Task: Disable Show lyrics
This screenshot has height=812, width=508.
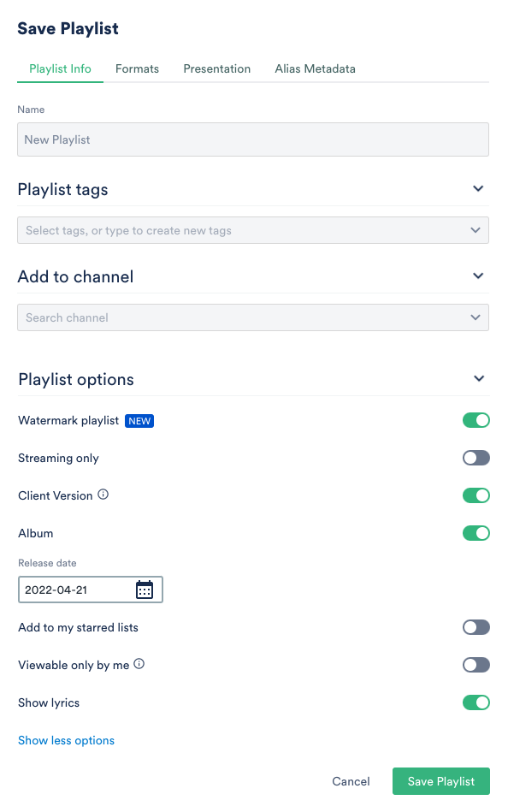Action: coord(476,702)
